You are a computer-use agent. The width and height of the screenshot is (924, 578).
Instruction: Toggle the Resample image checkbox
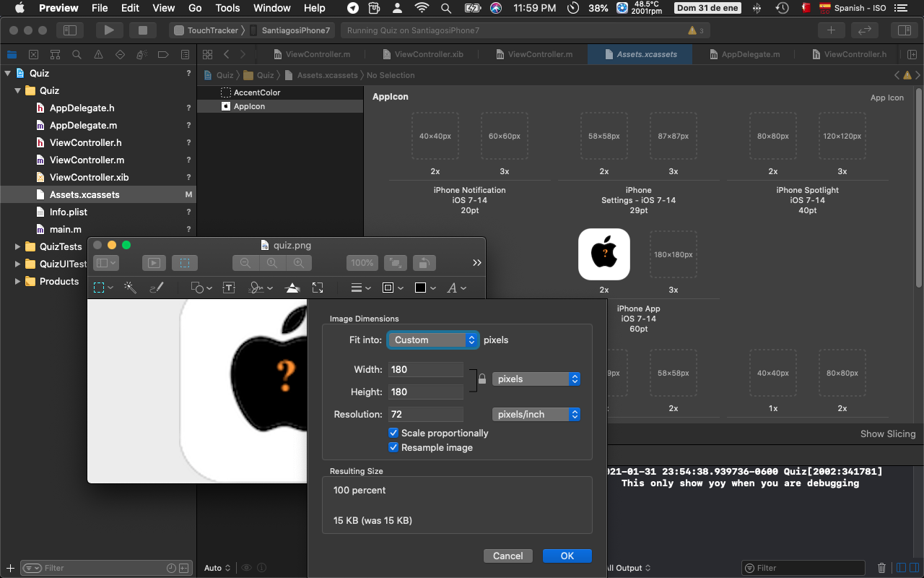point(393,447)
